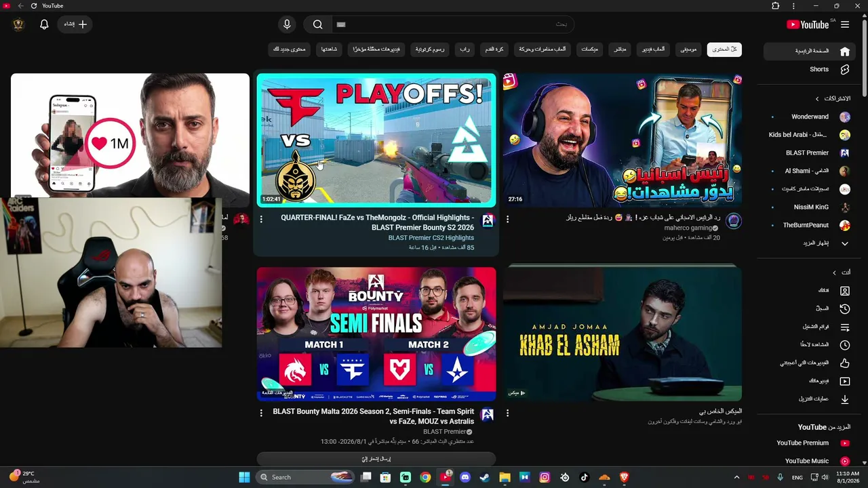Select the new-to-you content chip
Screen dimensions: 868x488
(x=290, y=49)
